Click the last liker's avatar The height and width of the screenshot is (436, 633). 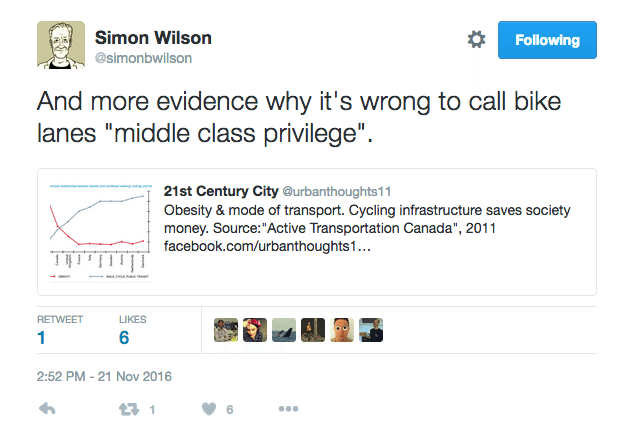[371, 330]
